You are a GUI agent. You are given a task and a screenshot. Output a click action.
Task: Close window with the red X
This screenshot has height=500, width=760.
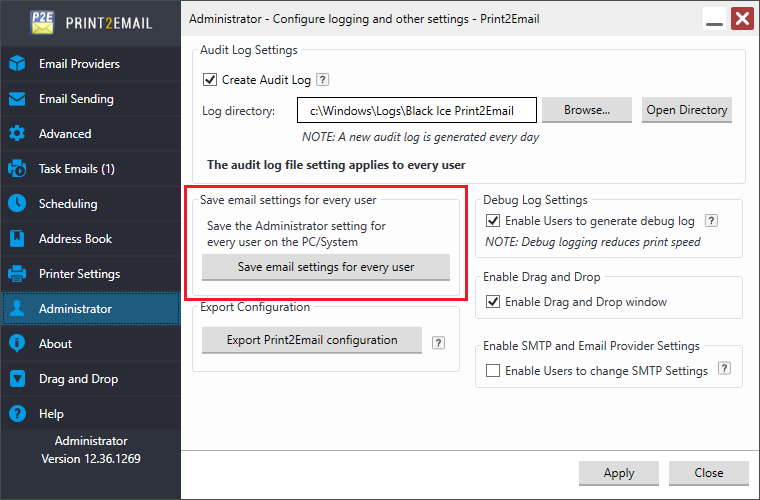pyautogui.click(x=743, y=19)
